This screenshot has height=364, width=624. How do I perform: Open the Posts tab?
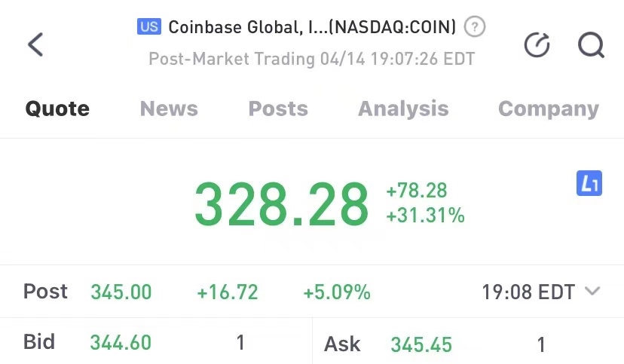[x=278, y=109]
